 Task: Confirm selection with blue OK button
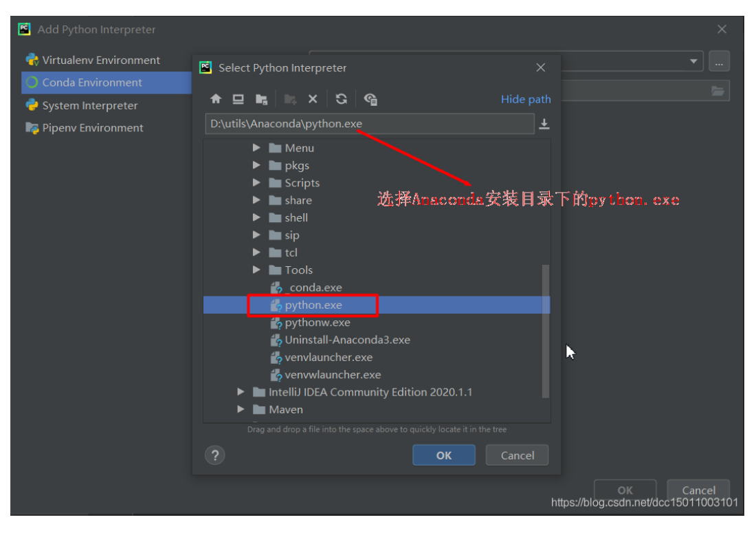443,455
